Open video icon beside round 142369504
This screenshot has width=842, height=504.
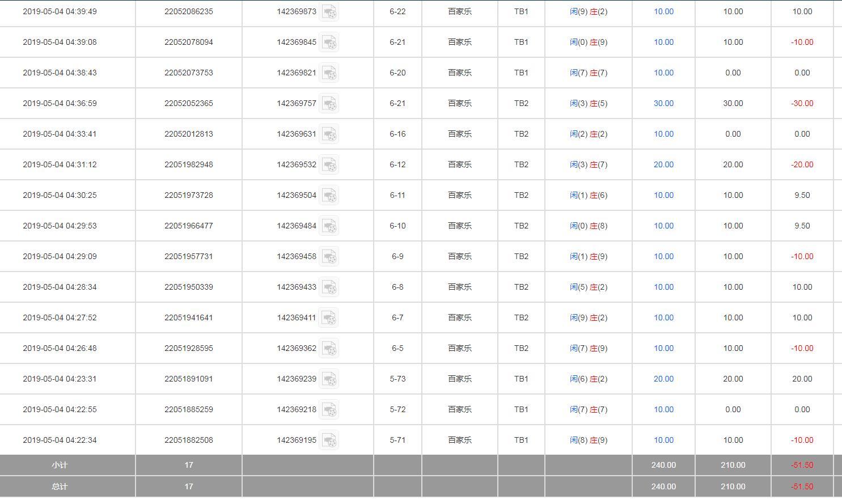pyautogui.click(x=329, y=196)
